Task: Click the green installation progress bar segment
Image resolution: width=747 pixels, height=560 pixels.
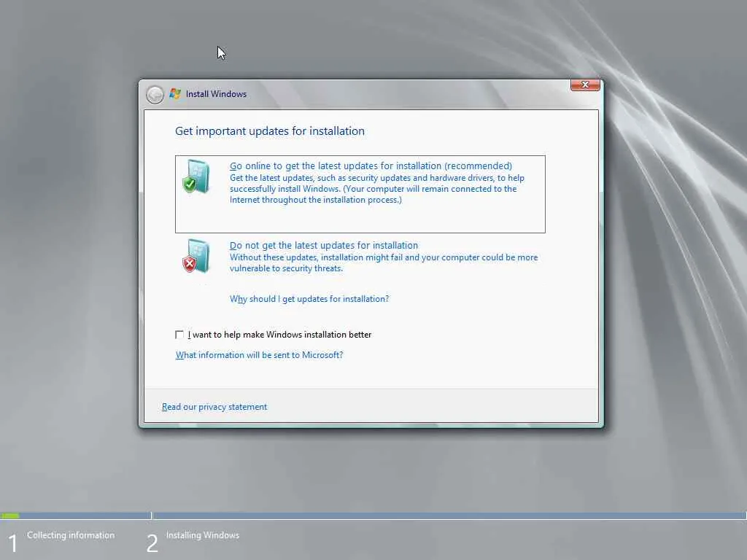Action: point(10,516)
